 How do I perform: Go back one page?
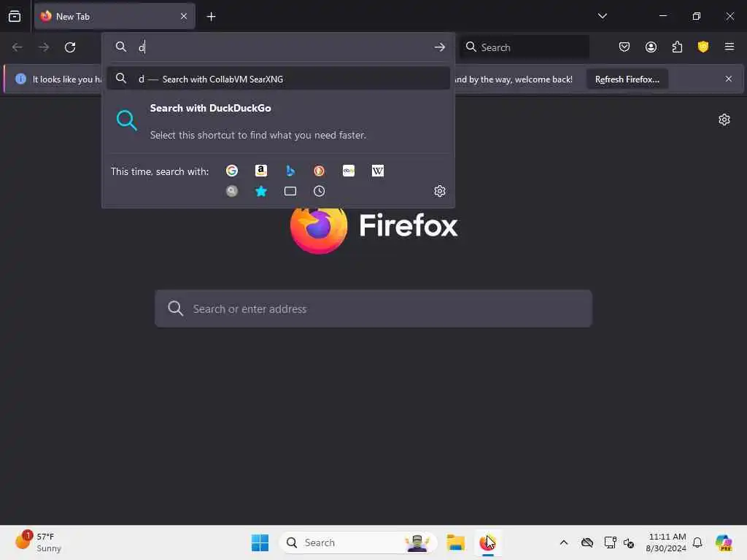tap(18, 47)
